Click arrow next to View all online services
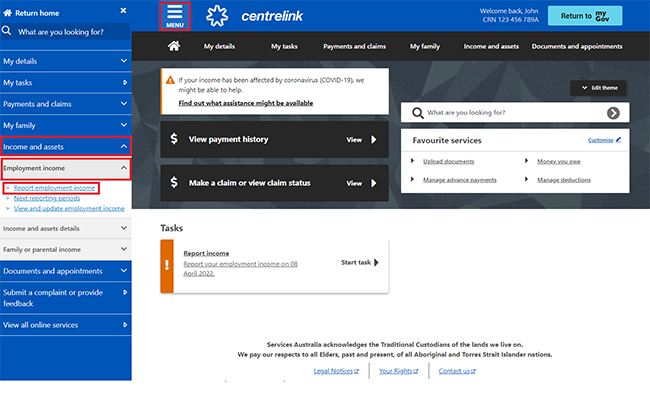Image resolution: width=650 pixels, height=395 pixels. [x=125, y=325]
